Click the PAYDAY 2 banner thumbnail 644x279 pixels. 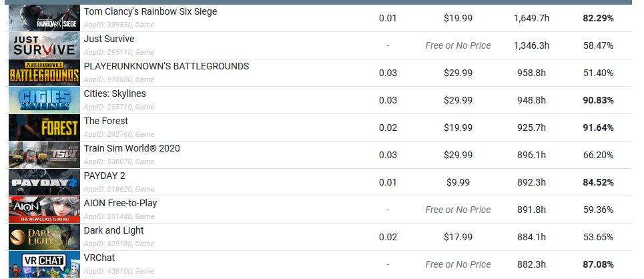44,182
